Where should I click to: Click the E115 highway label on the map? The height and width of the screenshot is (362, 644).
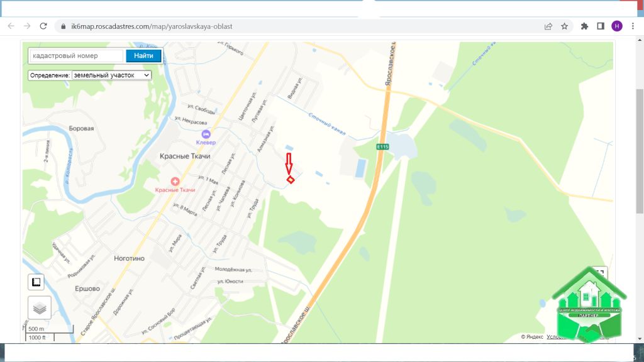[383, 147]
